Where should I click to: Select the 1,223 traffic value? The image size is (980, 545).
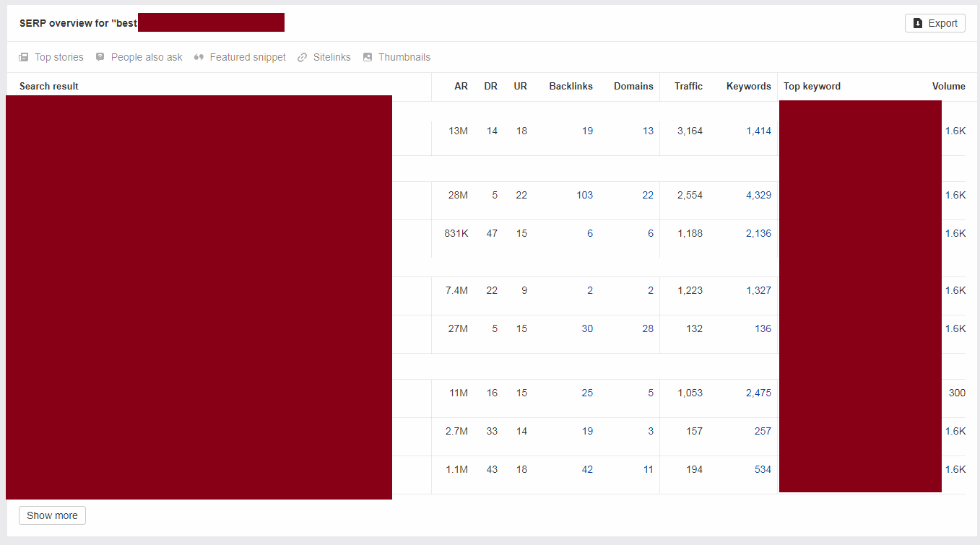690,290
